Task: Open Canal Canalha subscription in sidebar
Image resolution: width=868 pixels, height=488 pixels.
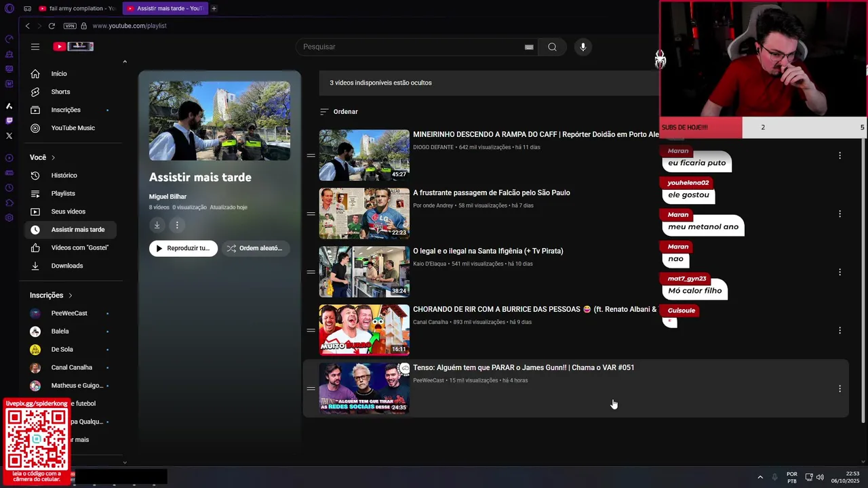Action: pos(71,367)
